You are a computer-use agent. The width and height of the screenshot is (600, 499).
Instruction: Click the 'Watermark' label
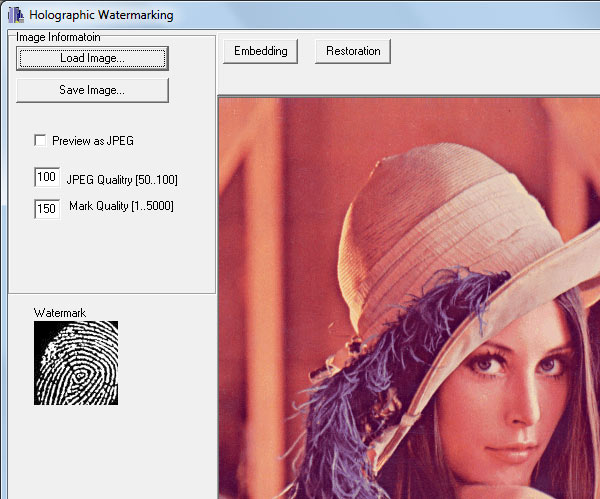tap(60, 313)
